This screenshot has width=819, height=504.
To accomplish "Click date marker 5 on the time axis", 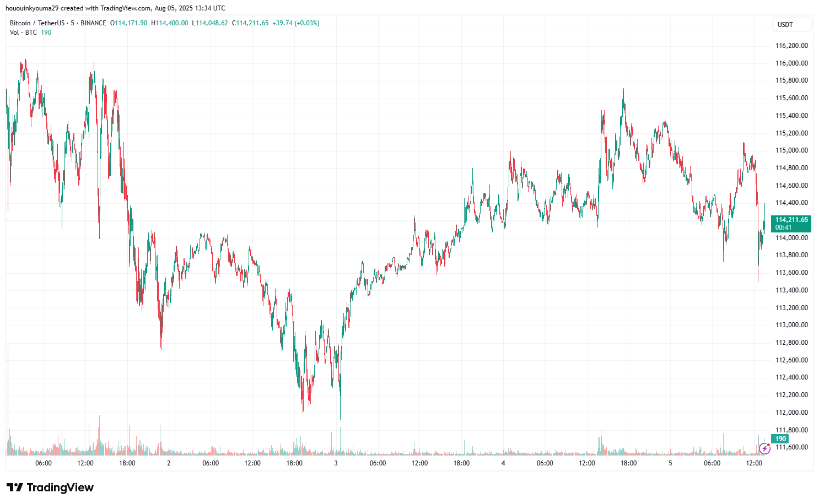I will pos(670,463).
